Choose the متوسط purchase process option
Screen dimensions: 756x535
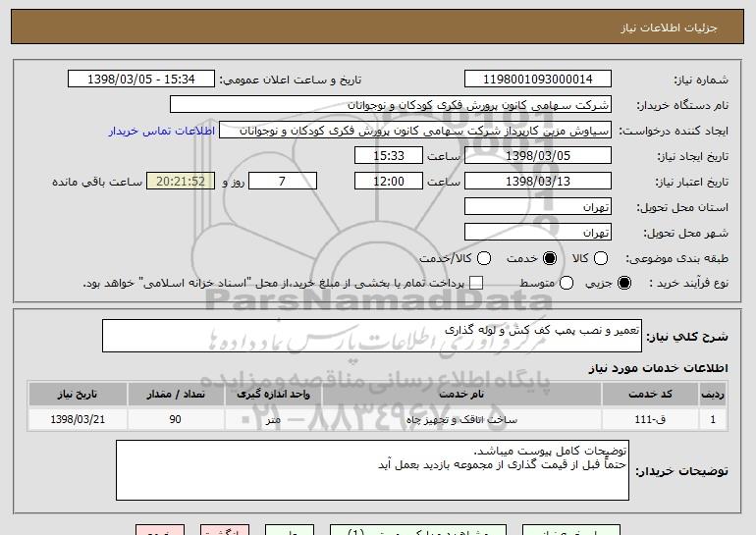(x=567, y=283)
